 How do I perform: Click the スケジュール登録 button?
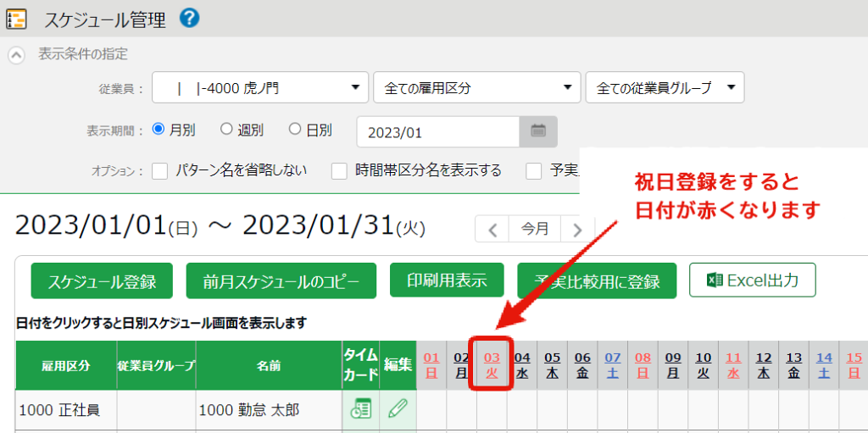pyautogui.click(x=102, y=281)
